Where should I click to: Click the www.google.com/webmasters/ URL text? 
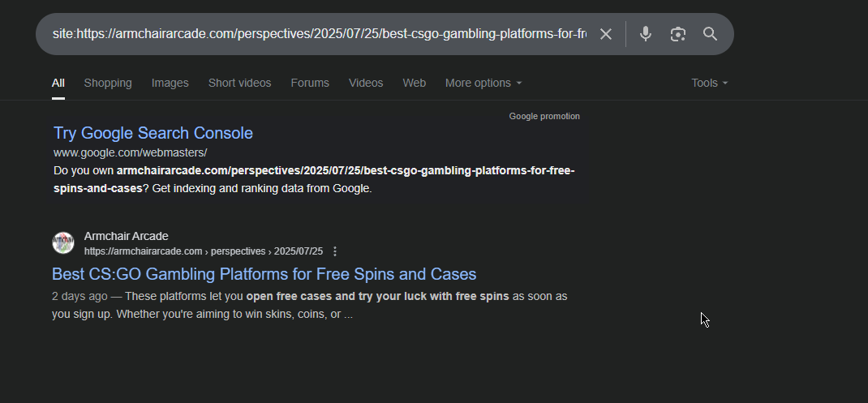130,152
